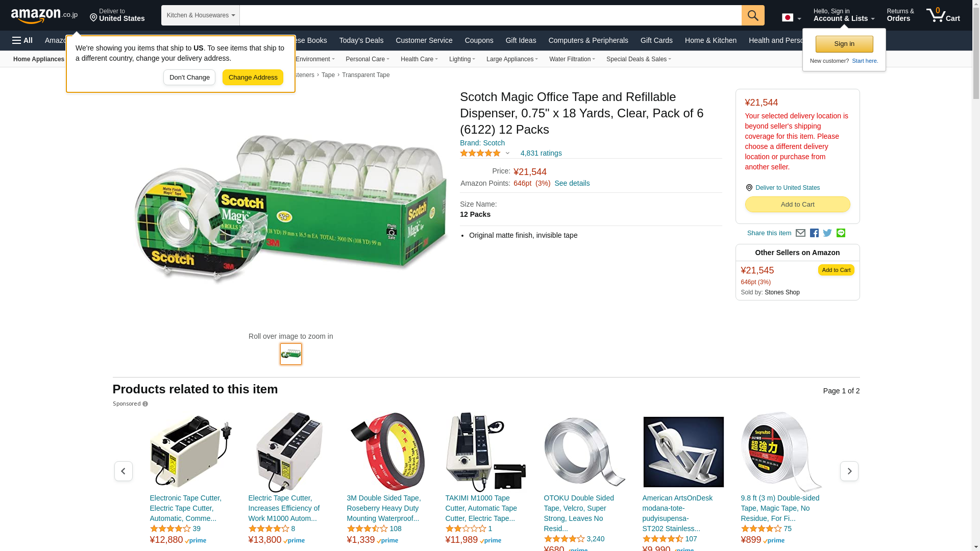Expand the Kitchen & Housewares search category dropdown

pyautogui.click(x=201, y=15)
